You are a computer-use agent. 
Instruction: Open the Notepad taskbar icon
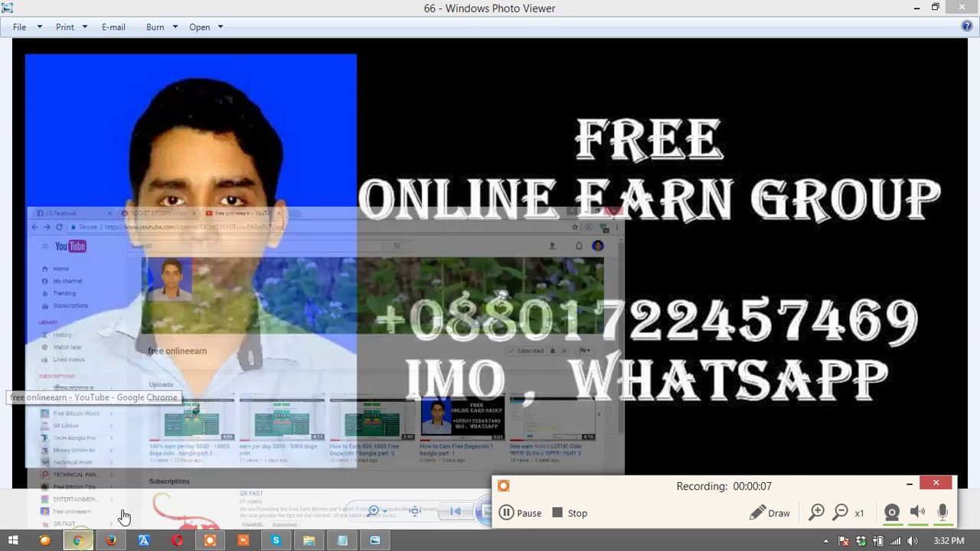[342, 540]
